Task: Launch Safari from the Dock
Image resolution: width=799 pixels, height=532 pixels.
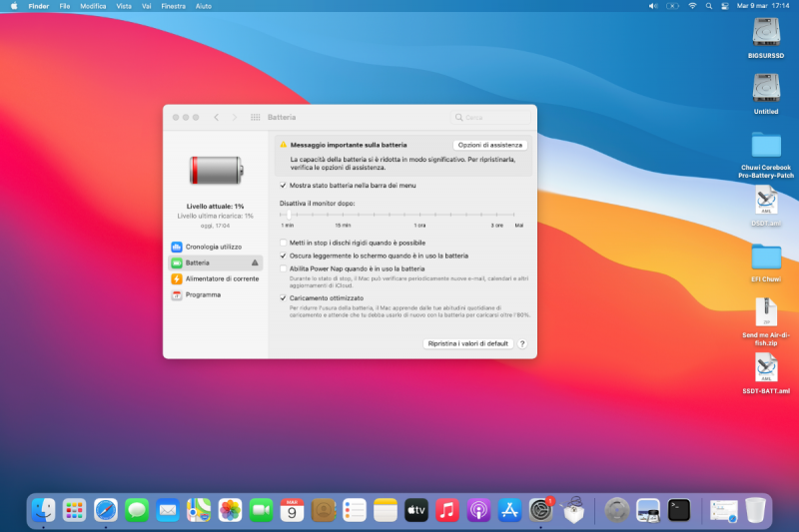Action: click(106, 510)
